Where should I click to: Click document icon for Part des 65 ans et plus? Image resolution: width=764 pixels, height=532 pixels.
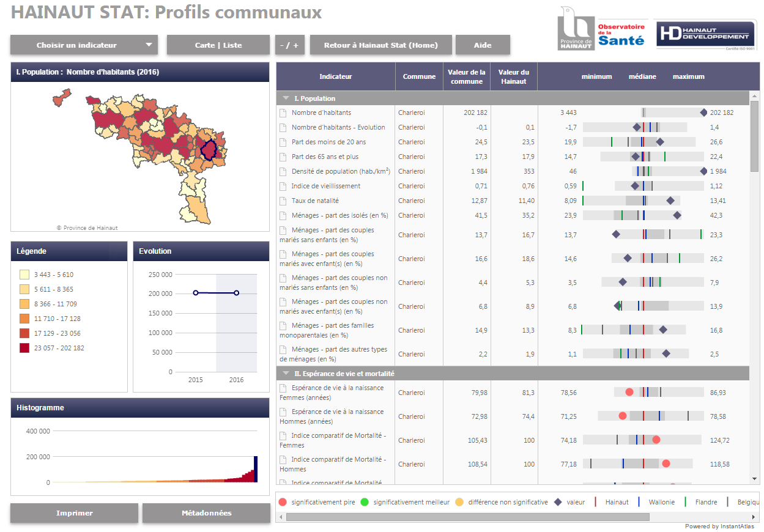click(x=283, y=157)
